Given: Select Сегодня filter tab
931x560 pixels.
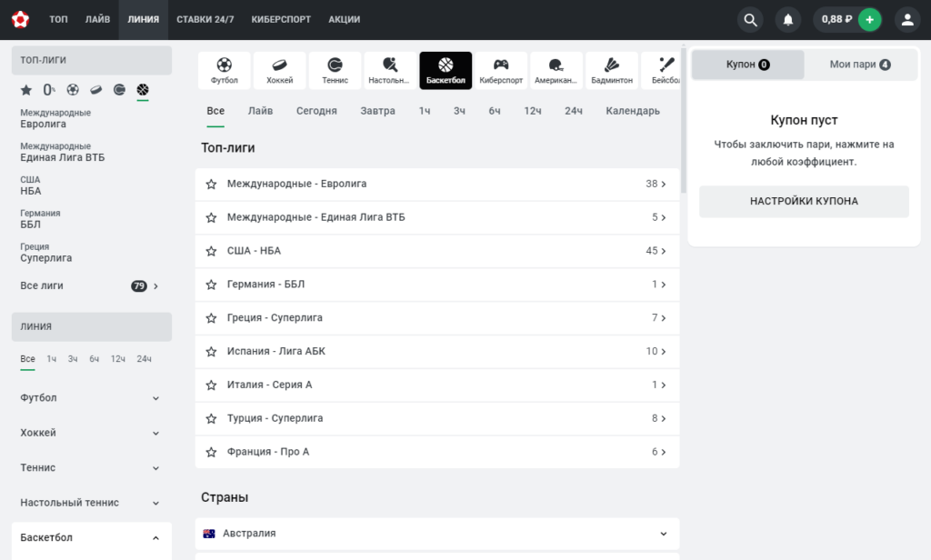Looking at the screenshot, I should coord(316,111).
